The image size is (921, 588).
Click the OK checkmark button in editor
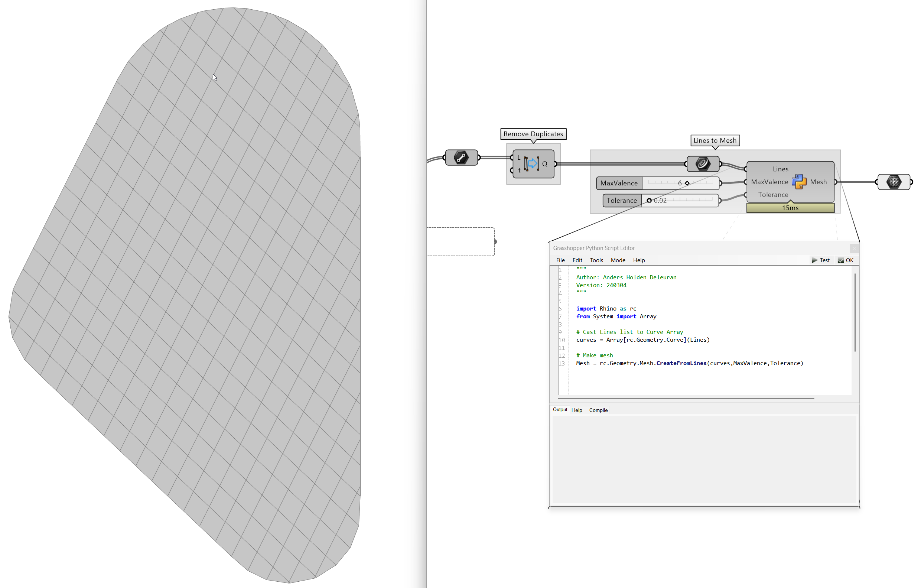click(x=846, y=260)
